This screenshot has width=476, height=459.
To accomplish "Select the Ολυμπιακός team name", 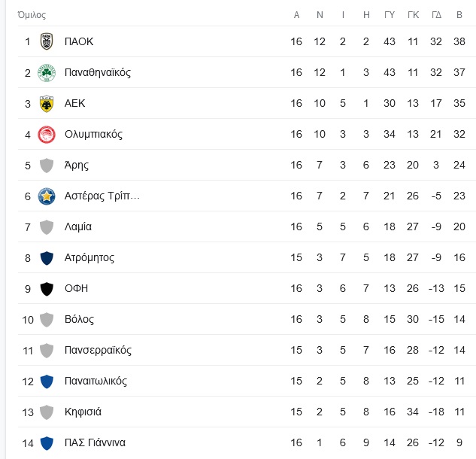I will pyautogui.click(x=93, y=134).
